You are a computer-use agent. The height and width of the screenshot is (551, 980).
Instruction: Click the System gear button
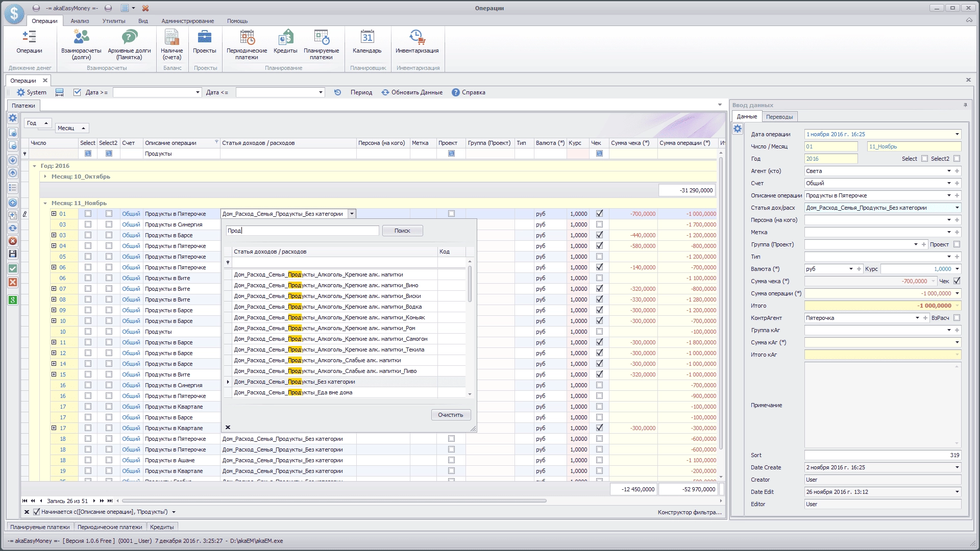coord(31,92)
